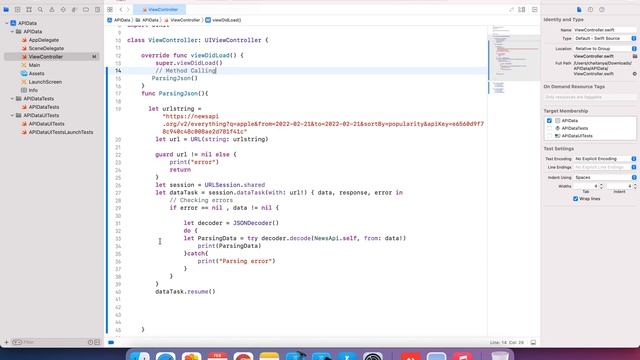640x360 pixels.
Task: Uncheck APIData target membership checkbox
Action: 549,120
